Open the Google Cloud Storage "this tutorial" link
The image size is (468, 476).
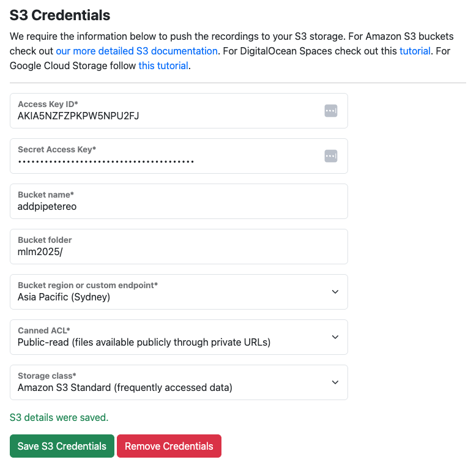click(x=163, y=65)
